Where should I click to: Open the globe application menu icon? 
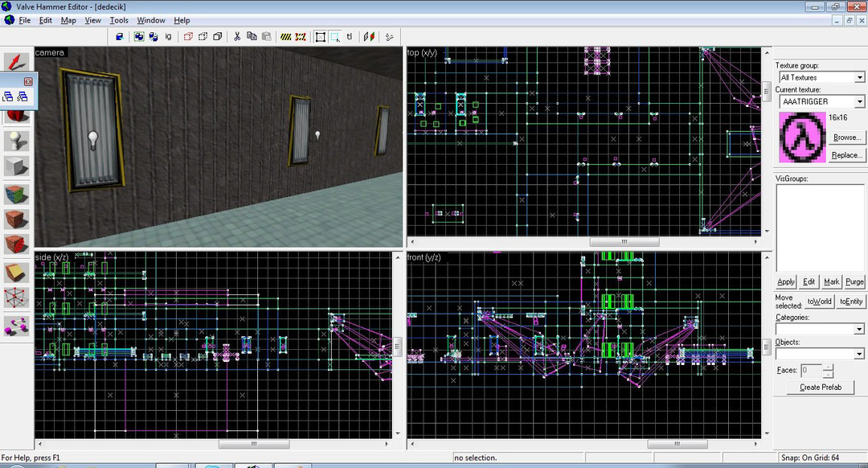9,20
